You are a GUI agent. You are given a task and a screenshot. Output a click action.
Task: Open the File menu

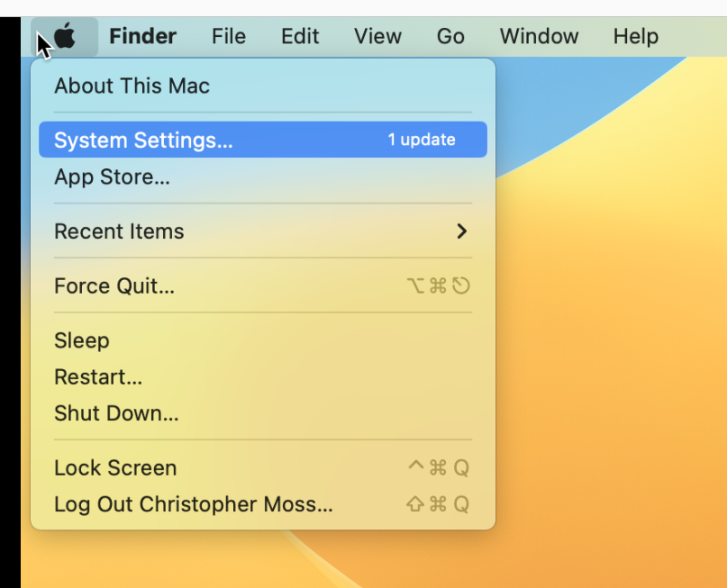coord(228,36)
